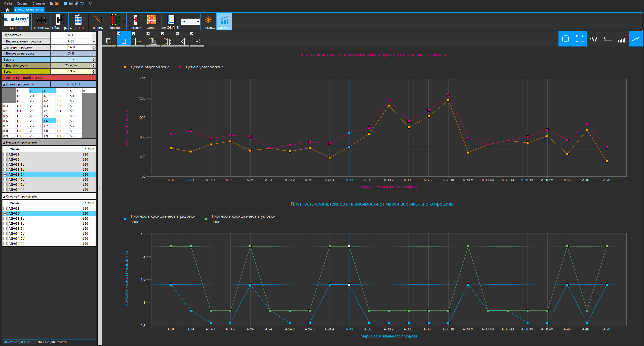Undo the last action
Viewport: 644px width, 346px height.
coord(82,3)
